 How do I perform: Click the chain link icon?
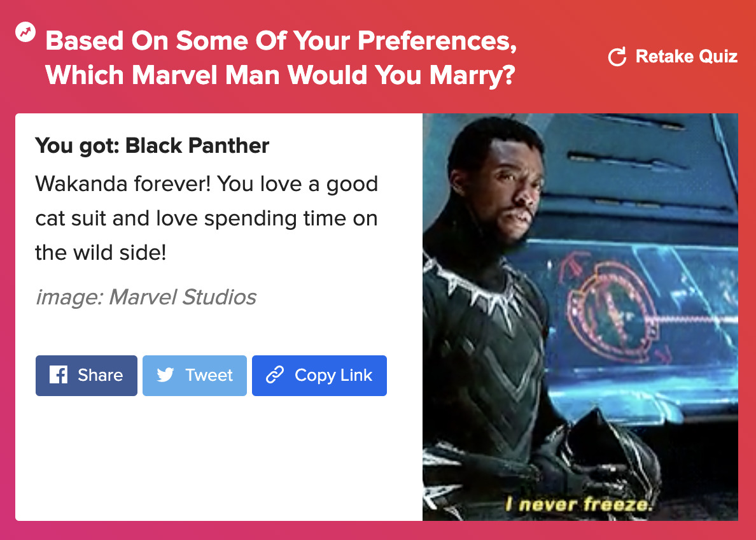[275, 375]
